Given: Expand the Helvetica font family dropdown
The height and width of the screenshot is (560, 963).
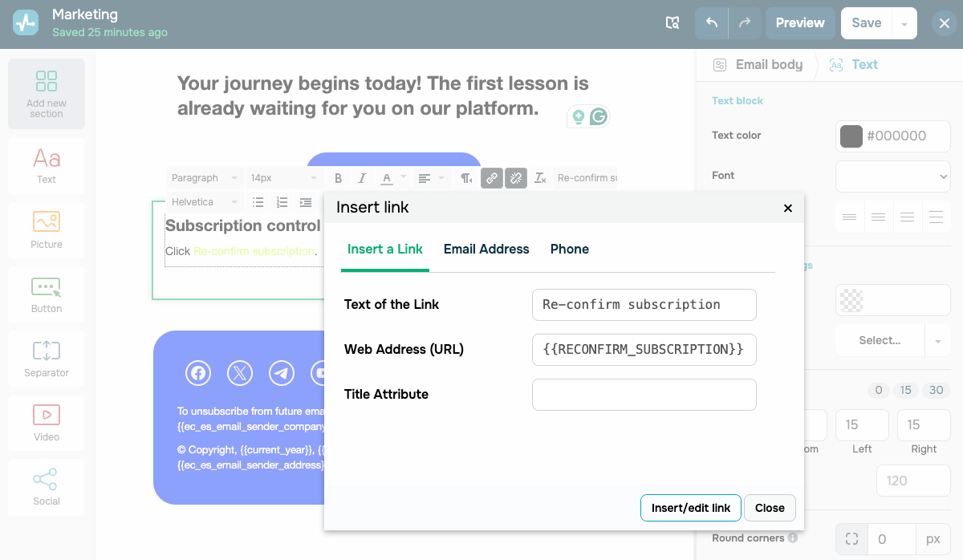Looking at the screenshot, I should point(204,202).
